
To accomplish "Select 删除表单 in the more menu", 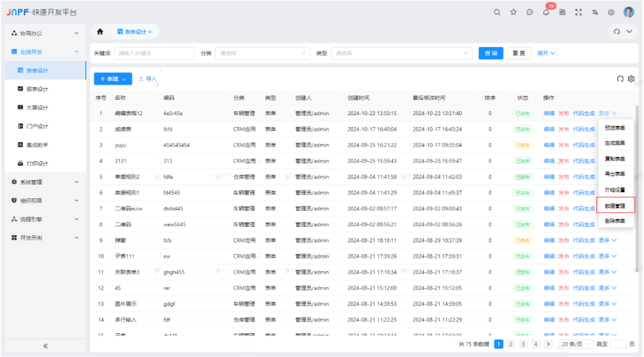I will (615, 221).
